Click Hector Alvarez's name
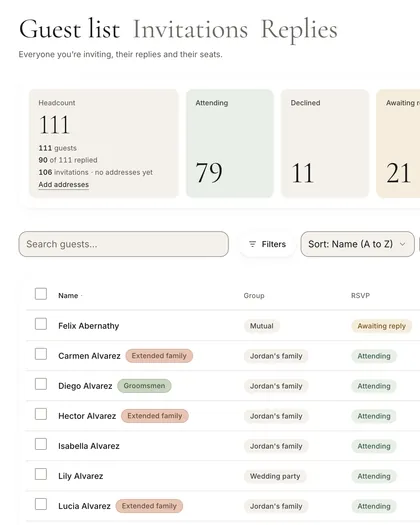Screen dimensions: 420x525 tap(87, 416)
